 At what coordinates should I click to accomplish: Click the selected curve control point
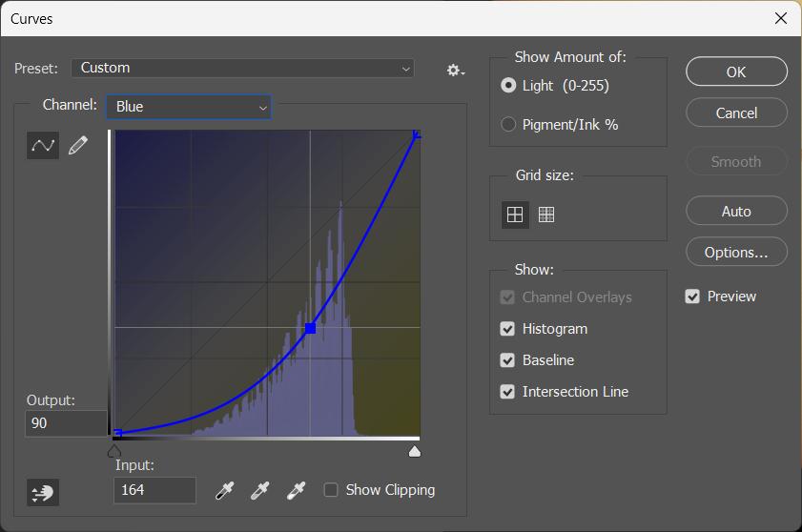pyautogui.click(x=310, y=328)
